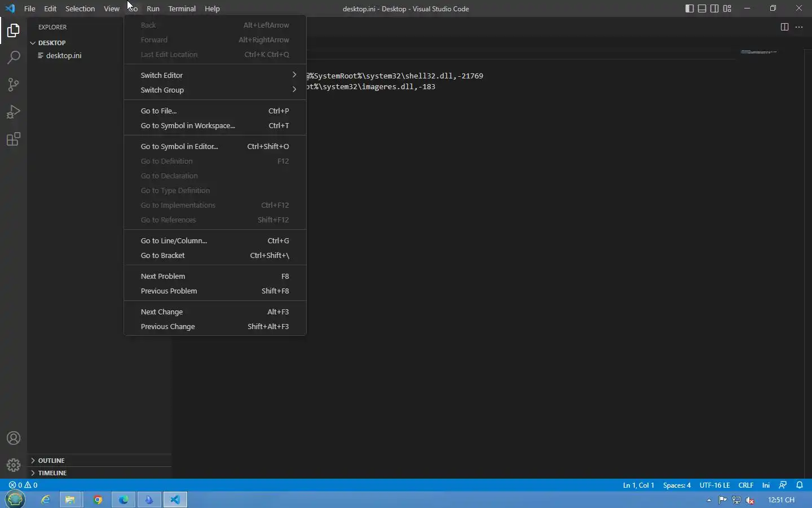812x508 pixels.
Task: Open the Help menu
Action: 212,8
